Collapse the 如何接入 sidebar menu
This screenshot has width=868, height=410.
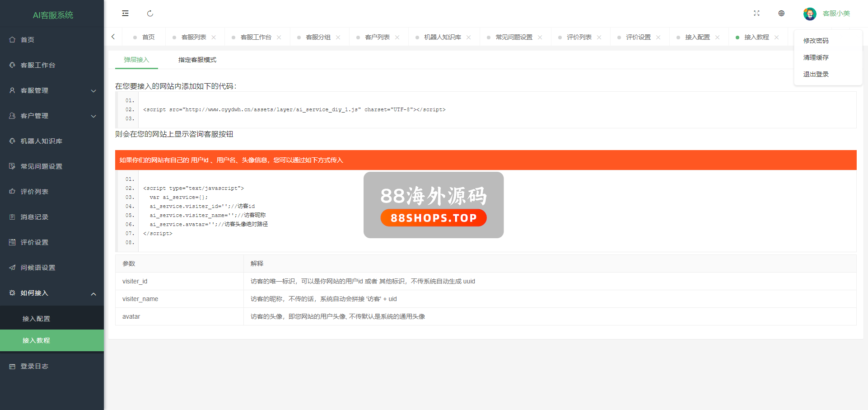(52, 293)
